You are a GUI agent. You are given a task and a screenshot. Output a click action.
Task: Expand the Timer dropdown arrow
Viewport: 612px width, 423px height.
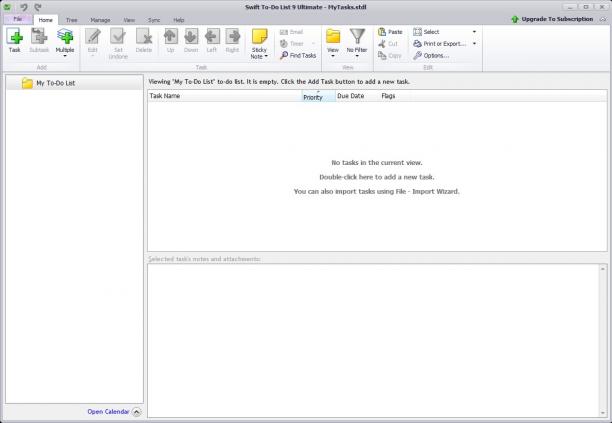click(x=313, y=44)
